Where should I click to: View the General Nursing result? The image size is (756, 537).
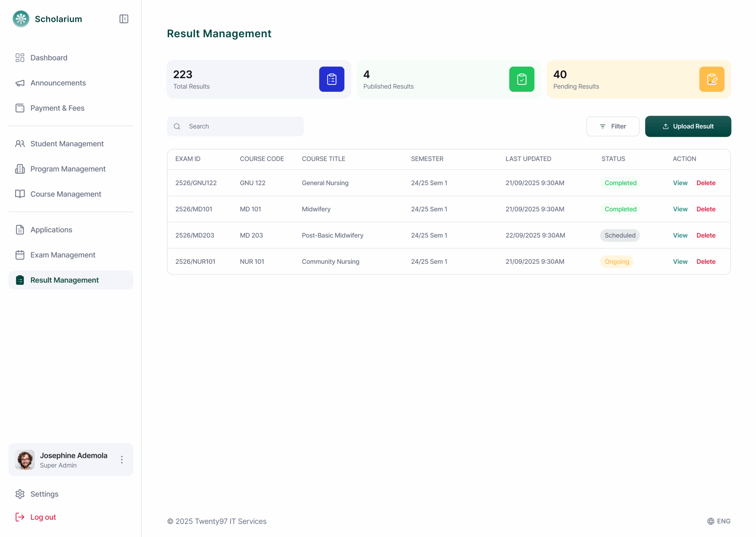680,183
